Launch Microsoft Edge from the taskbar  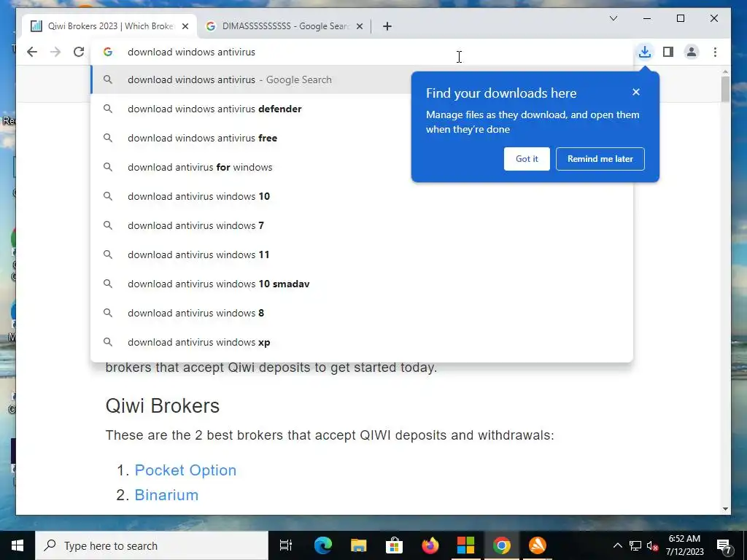pos(322,545)
